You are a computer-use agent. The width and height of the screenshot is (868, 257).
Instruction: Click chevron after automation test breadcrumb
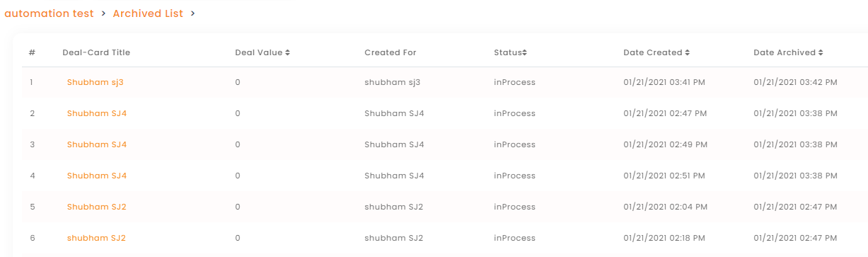(x=103, y=13)
